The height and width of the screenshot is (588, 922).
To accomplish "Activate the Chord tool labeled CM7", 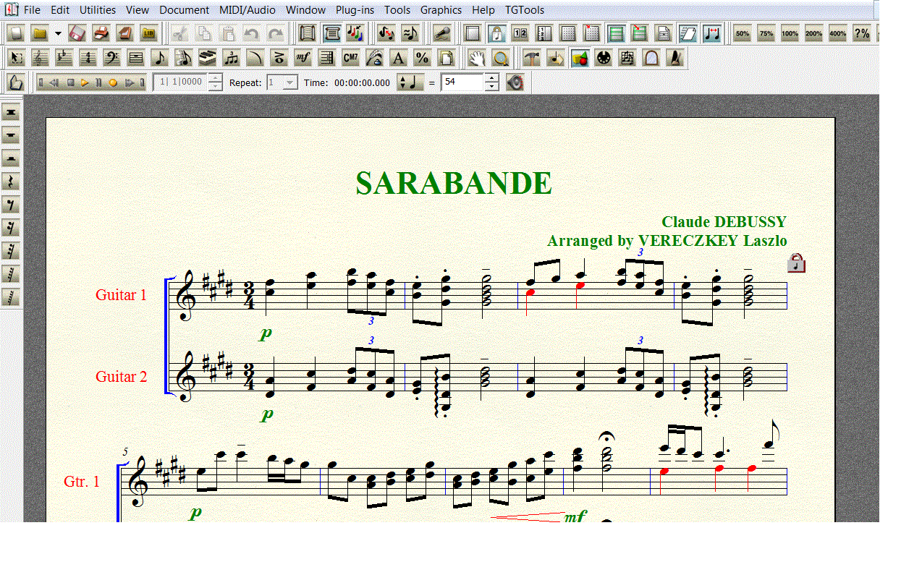I will 350,58.
